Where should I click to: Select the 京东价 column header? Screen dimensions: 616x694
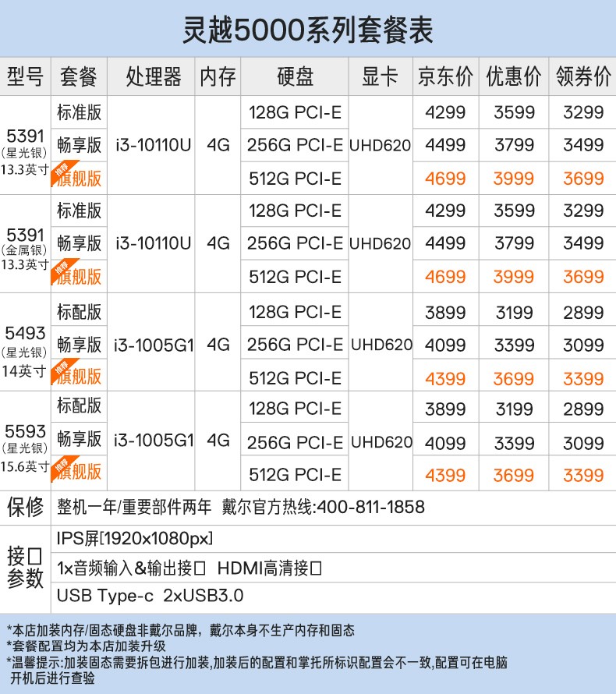tap(446, 76)
